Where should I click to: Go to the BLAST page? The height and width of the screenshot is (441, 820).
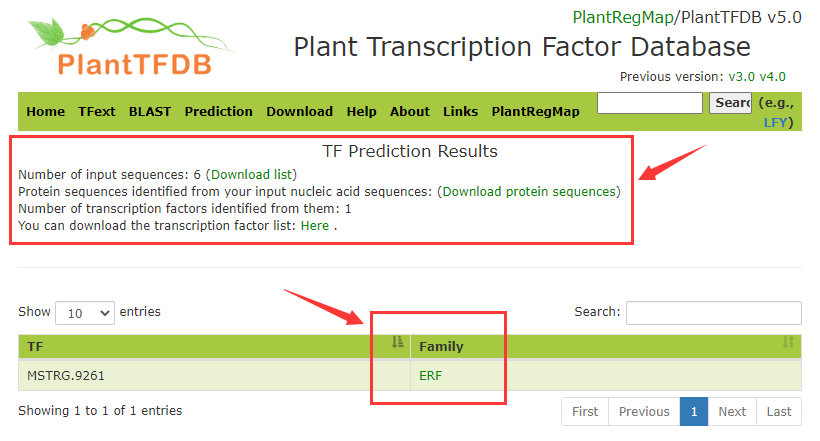150,111
